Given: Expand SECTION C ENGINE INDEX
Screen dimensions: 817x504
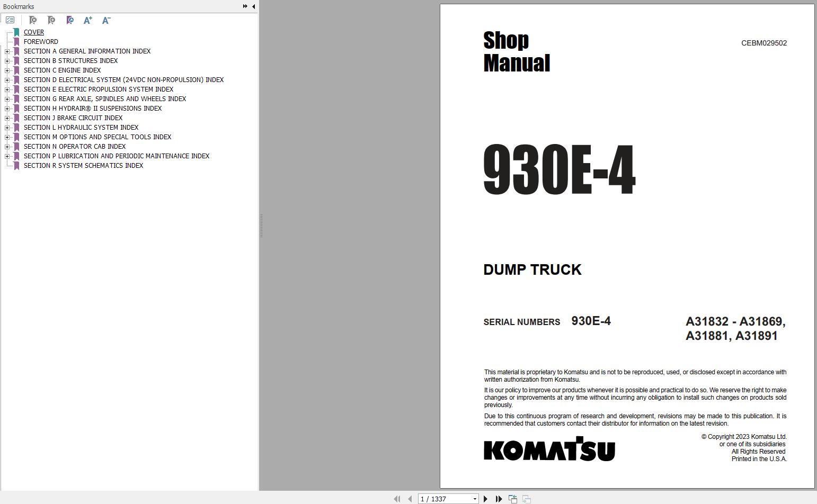Looking at the screenshot, I should click(x=7, y=70).
